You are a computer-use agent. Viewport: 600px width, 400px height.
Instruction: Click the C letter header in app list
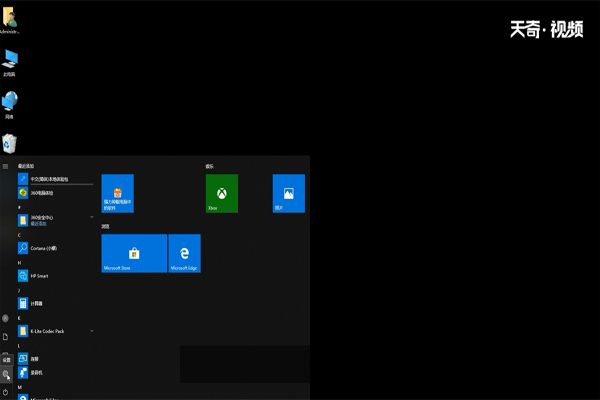click(19, 235)
